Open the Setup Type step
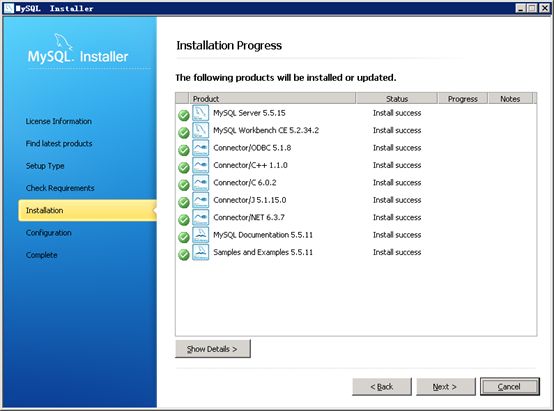Screen dimensions: 554x411 click(45, 166)
